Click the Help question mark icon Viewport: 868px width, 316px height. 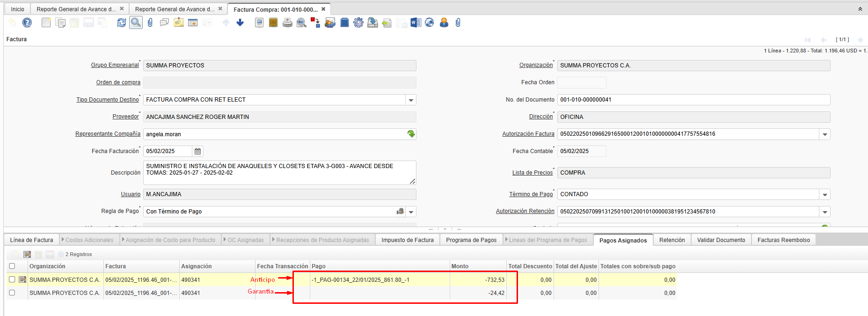coord(27,22)
